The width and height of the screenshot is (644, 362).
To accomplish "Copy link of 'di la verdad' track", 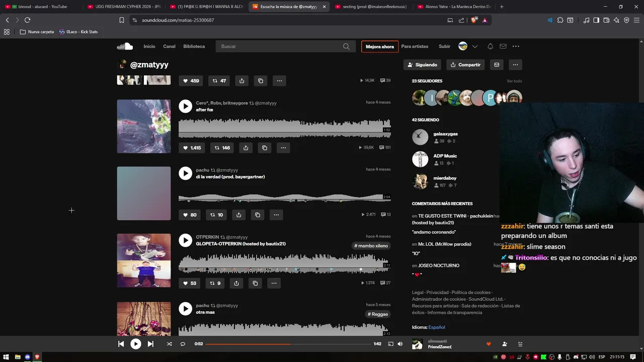I will click(258, 215).
